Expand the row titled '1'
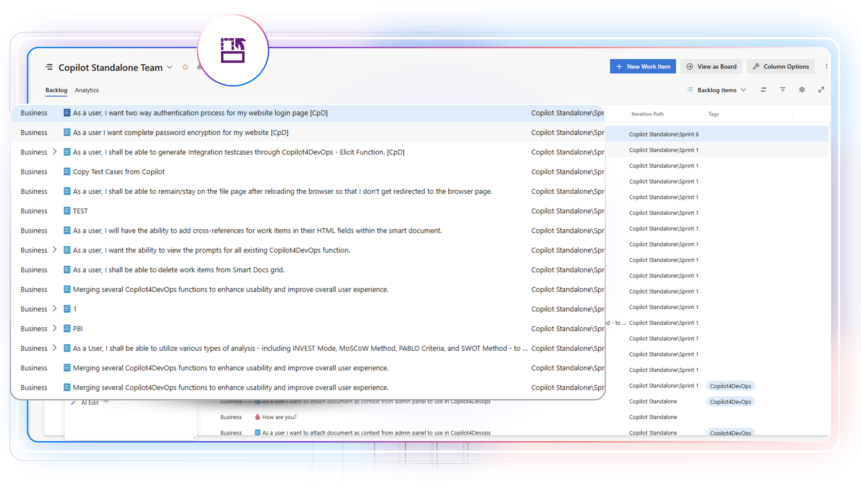The height and width of the screenshot is (504, 861). tap(55, 309)
